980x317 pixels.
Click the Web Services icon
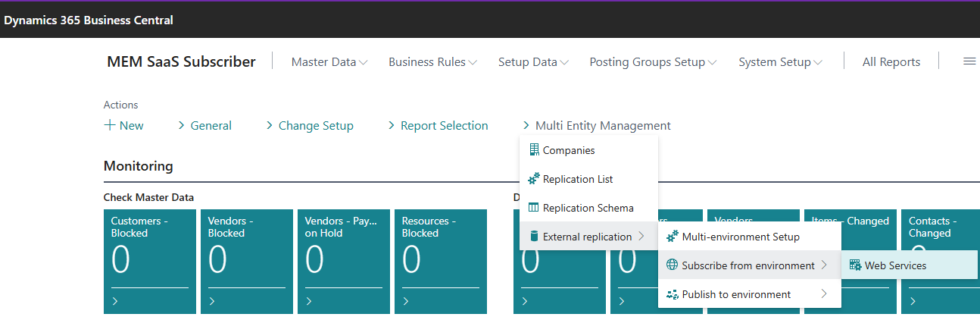point(855,265)
